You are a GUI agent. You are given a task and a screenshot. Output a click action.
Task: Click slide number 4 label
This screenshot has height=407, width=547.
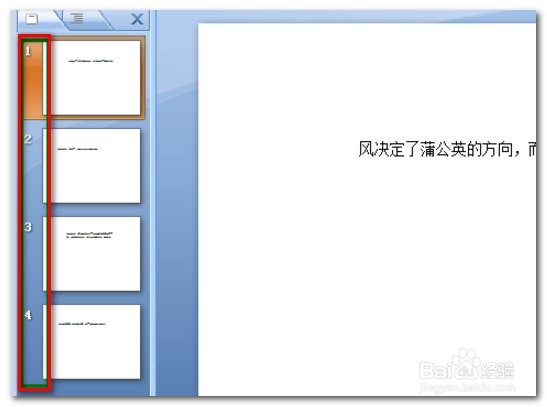pos(28,315)
